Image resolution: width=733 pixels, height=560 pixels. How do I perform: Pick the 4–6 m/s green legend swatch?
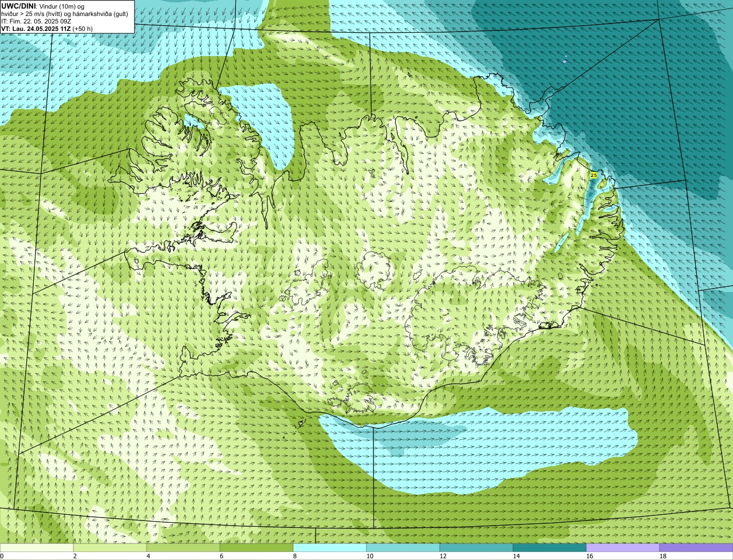(183, 547)
